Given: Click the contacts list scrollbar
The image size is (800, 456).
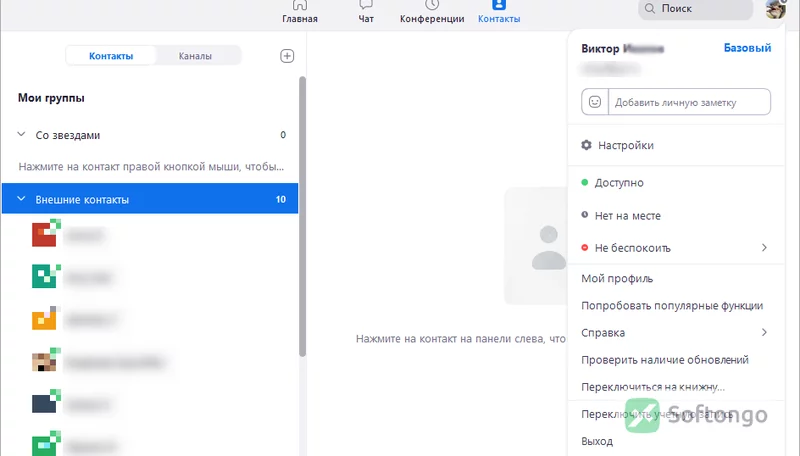Looking at the screenshot, I should (x=302, y=217).
